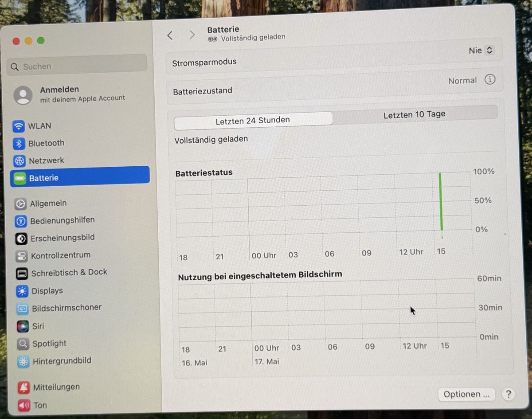
Task: Select Spotlight in the sidebar
Action: pos(49,344)
